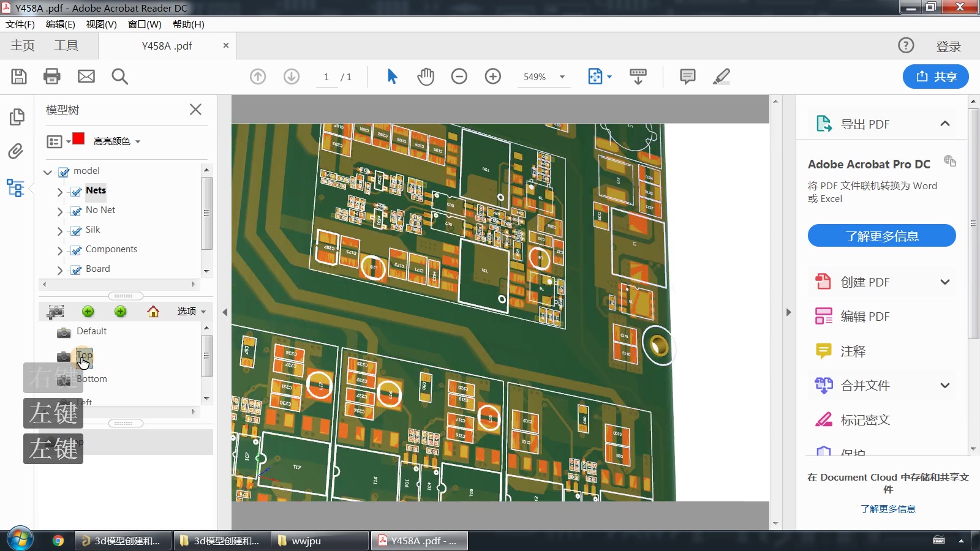
Task: Return to the Home view icon
Action: pyautogui.click(x=153, y=312)
